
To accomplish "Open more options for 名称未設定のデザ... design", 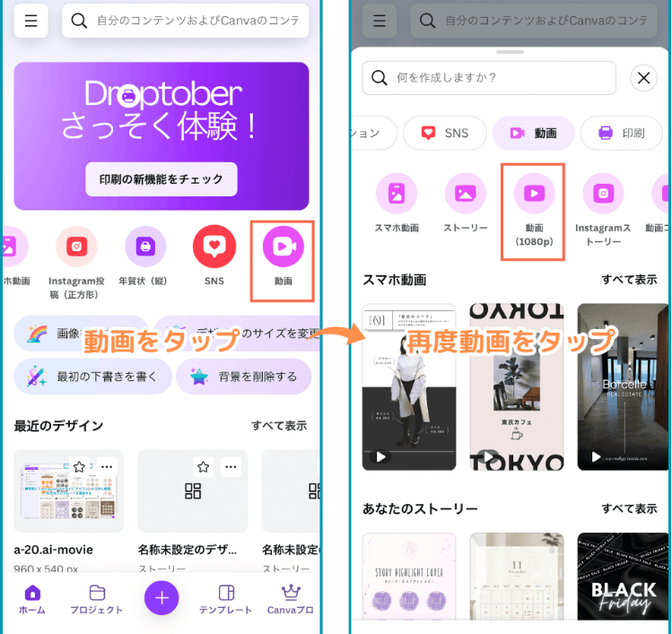I will click(x=231, y=467).
